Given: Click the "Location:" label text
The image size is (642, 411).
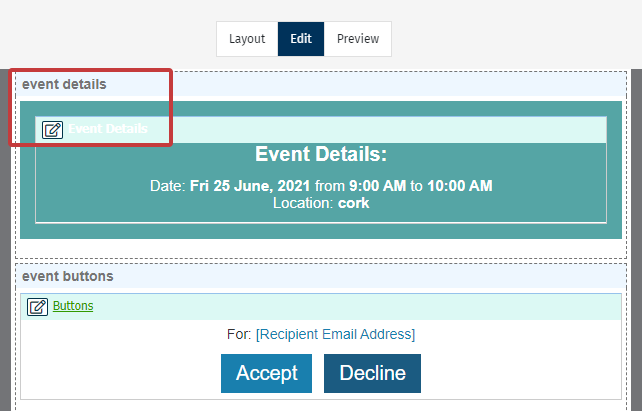Looking at the screenshot, I should [304, 202].
